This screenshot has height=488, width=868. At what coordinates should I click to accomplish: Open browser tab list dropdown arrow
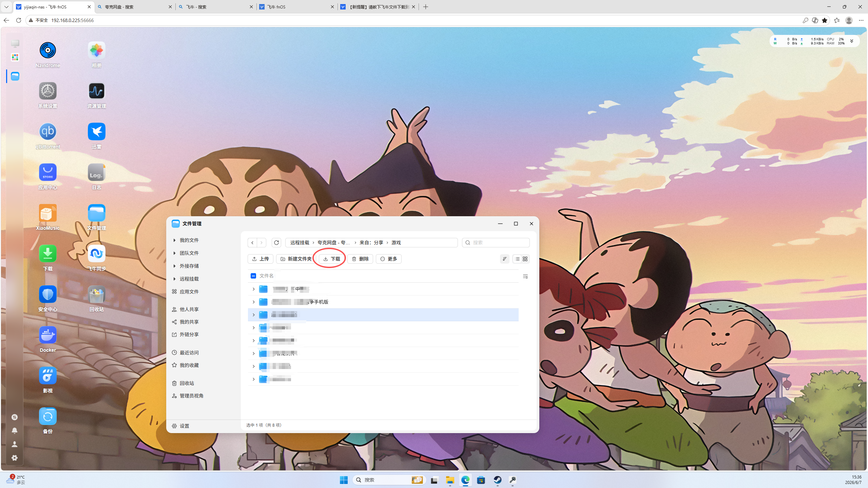click(6, 7)
